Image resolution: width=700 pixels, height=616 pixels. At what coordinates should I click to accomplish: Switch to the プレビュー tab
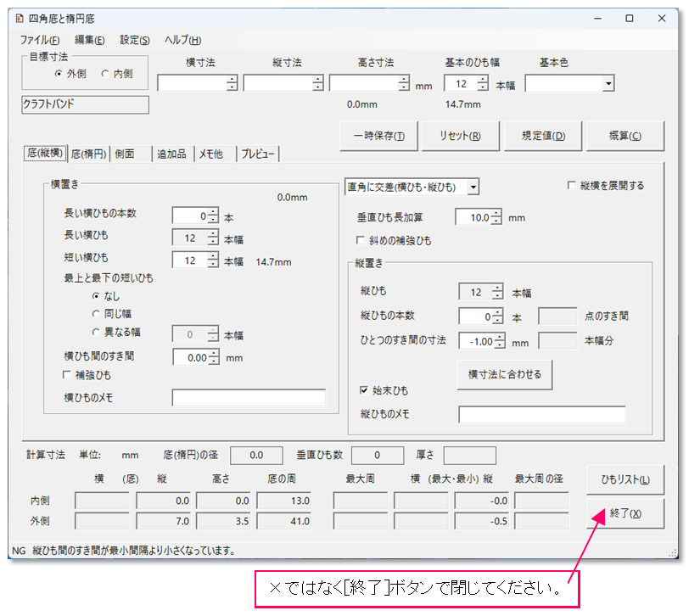(x=257, y=154)
